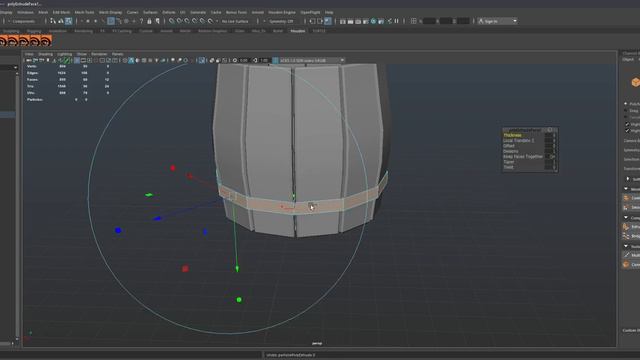Click the Offset attribute in in-view editor
640x360 pixels.
point(509,146)
